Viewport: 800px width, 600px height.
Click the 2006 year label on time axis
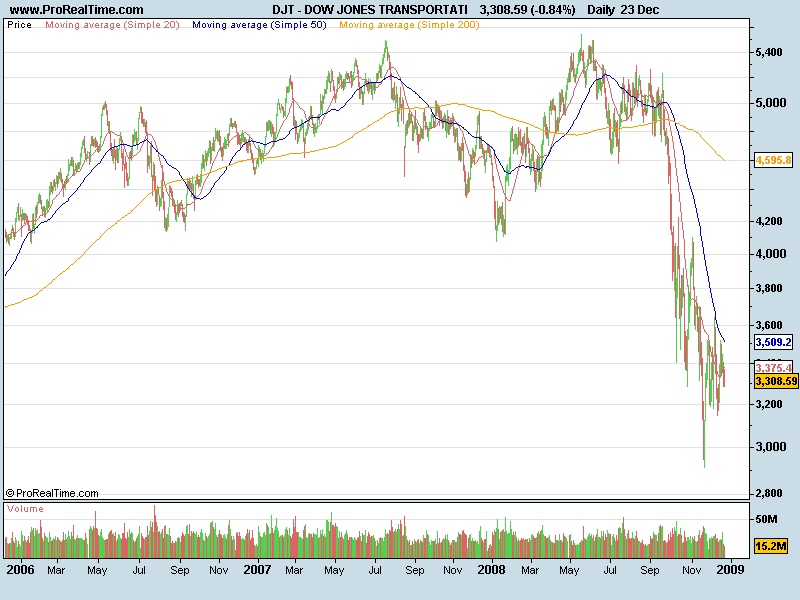pyautogui.click(x=20, y=569)
